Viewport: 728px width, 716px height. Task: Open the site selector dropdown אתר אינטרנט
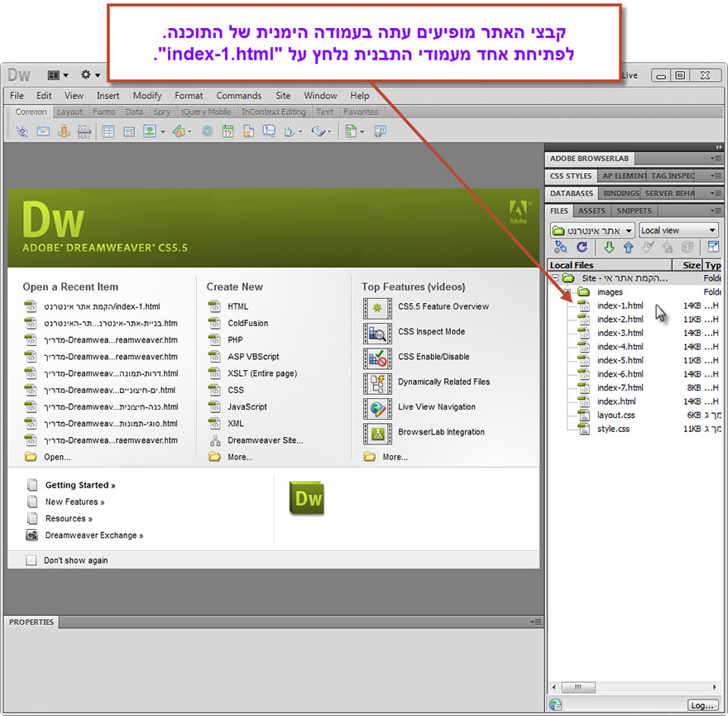592,230
